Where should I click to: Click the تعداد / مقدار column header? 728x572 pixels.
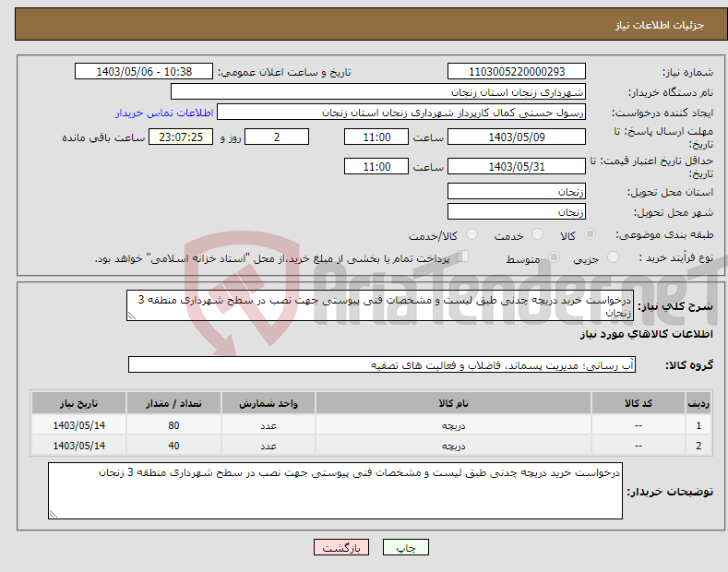173,403
